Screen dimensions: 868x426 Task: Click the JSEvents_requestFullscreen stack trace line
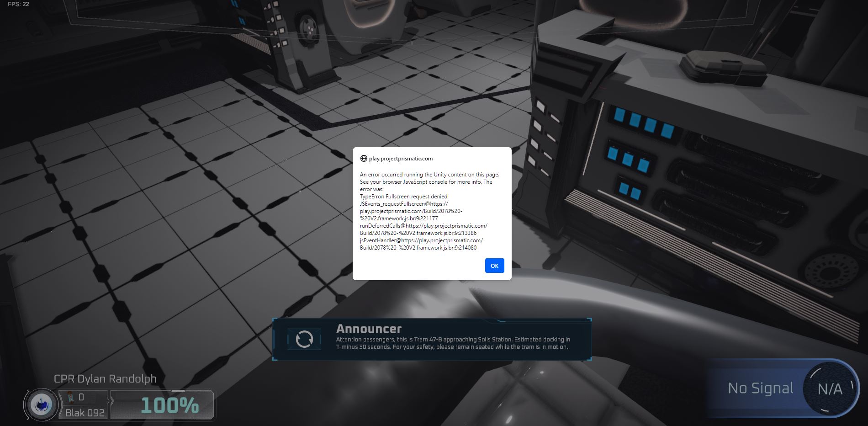coord(411,211)
